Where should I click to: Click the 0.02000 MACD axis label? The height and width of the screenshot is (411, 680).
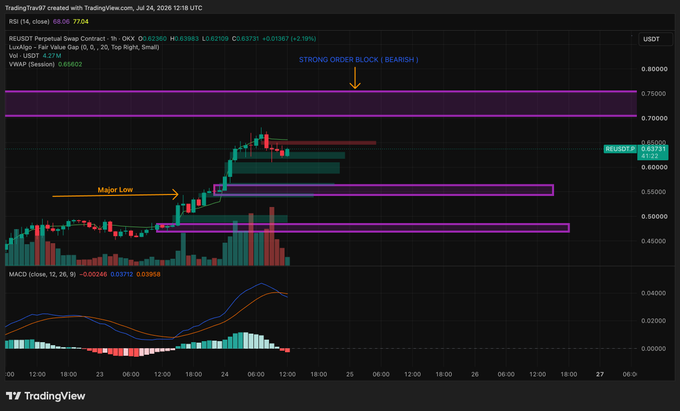pos(654,321)
